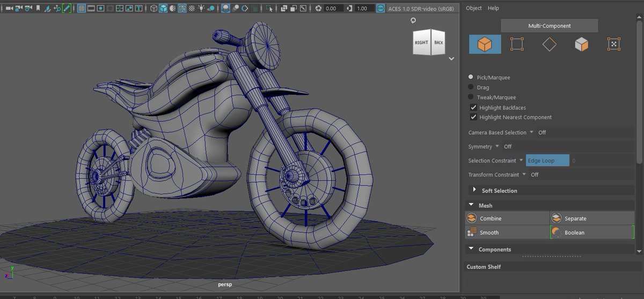Click the RIGHT face of view cube
Viewport: 644px width, 299px height.
pyautogui.click(x=421, y=42)
